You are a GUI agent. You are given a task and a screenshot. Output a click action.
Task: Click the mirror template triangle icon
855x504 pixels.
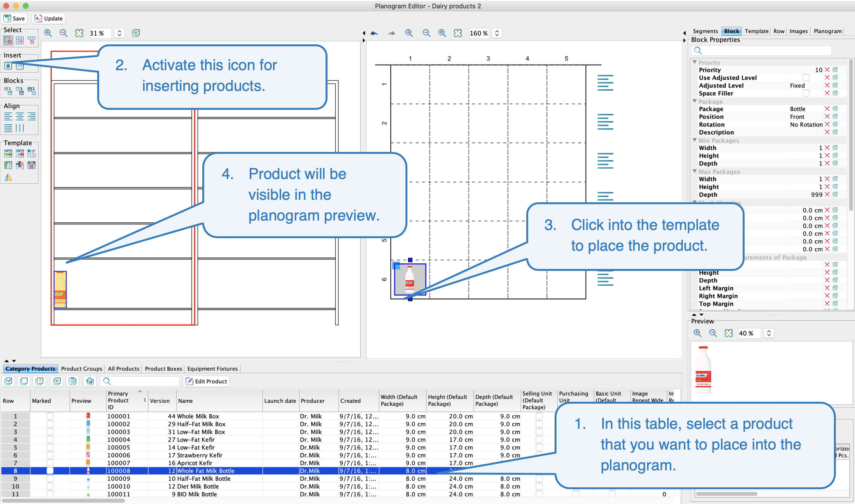pyautogui.click(x=8, y=177)
